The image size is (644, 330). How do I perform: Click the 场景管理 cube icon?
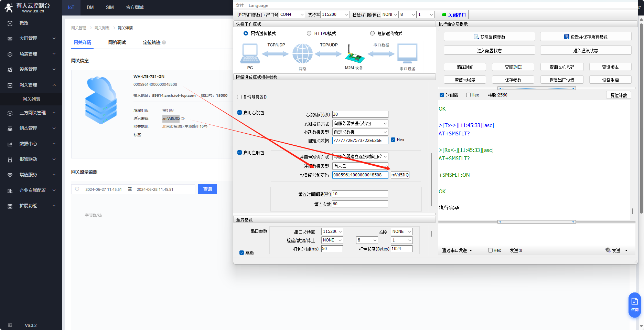10,54
